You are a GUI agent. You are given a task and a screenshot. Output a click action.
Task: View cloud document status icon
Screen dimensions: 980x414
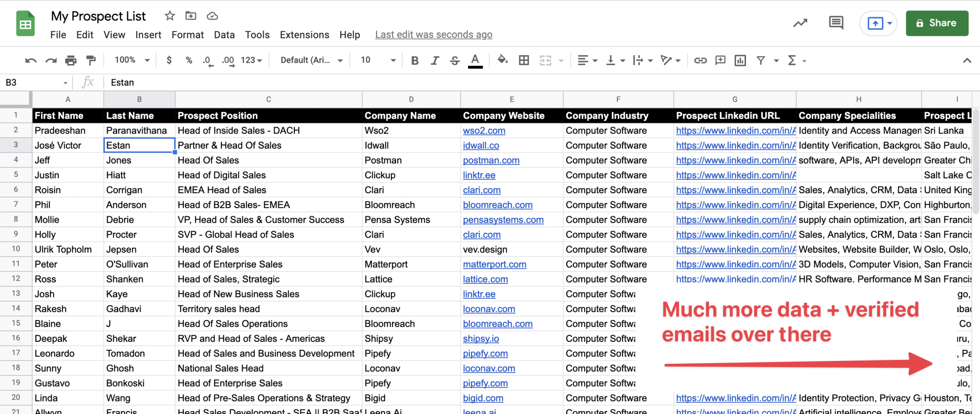(x=212, y=16)
